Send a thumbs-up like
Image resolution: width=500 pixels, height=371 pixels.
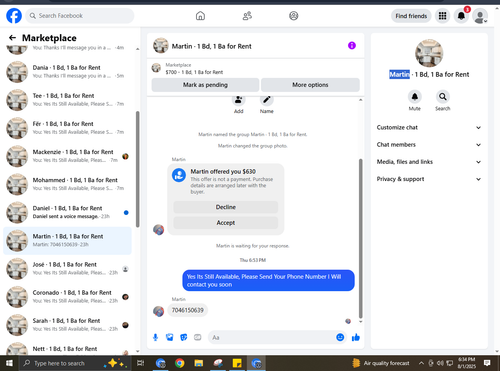point(356,337)
